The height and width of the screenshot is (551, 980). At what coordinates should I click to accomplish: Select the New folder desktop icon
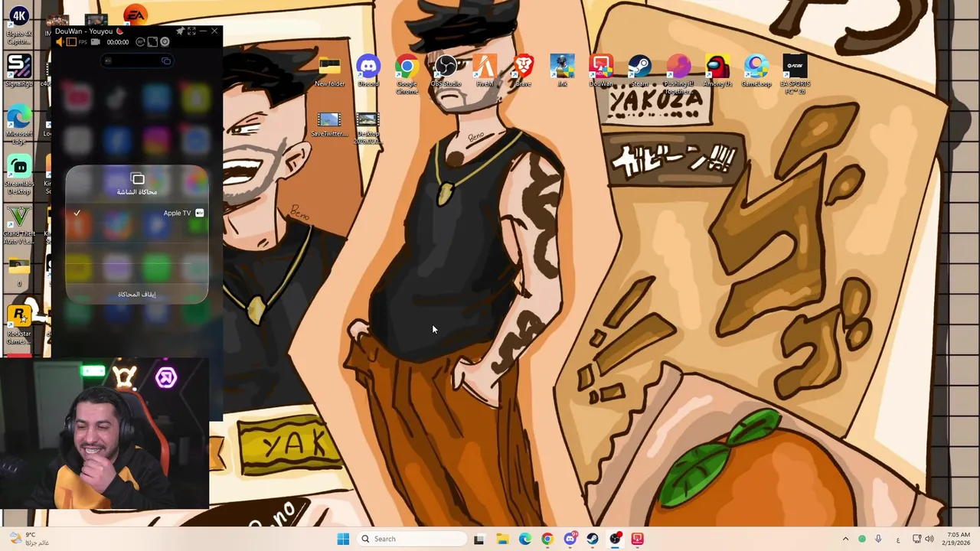point(329,70)
